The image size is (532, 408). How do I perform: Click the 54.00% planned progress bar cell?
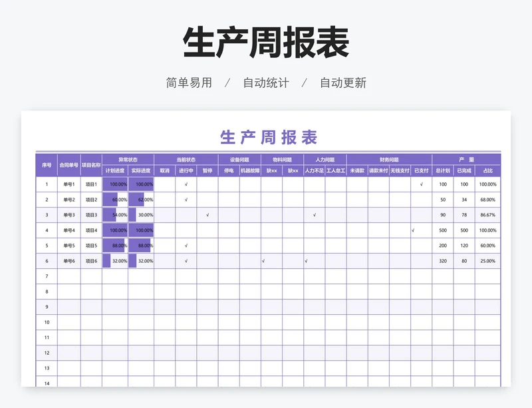[x=115, y=215]
